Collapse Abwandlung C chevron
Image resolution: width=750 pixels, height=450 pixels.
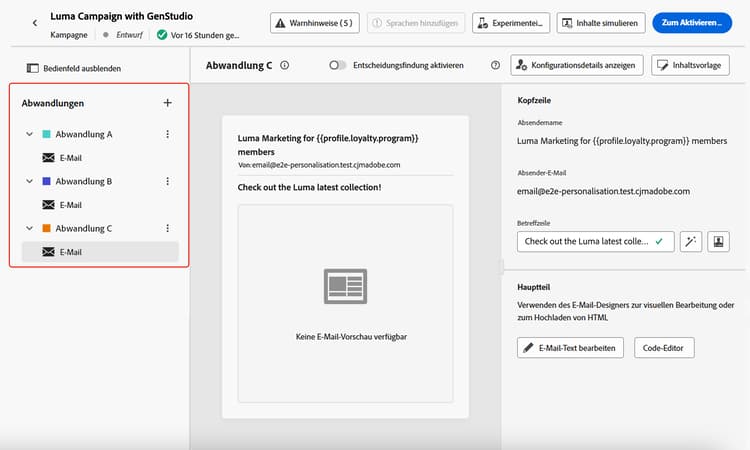tap(30, 228)
